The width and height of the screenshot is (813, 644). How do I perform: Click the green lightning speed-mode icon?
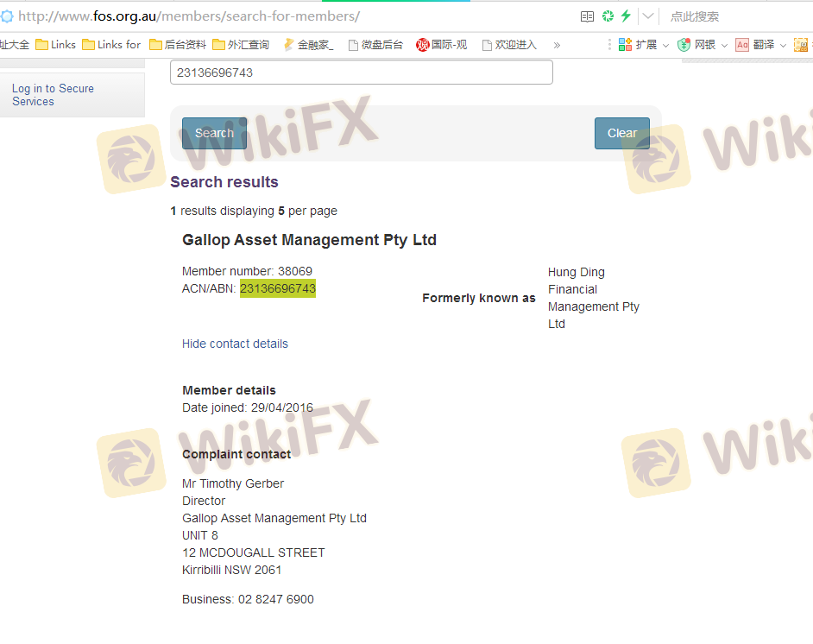pos(626,16)
